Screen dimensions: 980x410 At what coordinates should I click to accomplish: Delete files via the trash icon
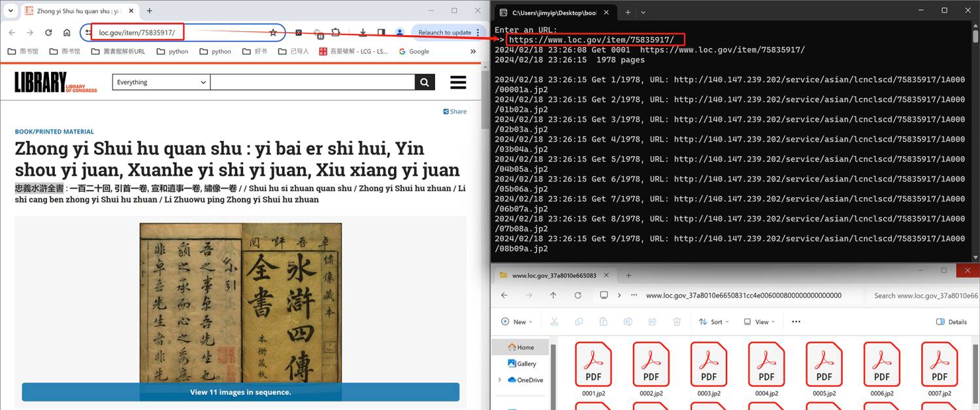pyautogui.click(x=677, y=321)
